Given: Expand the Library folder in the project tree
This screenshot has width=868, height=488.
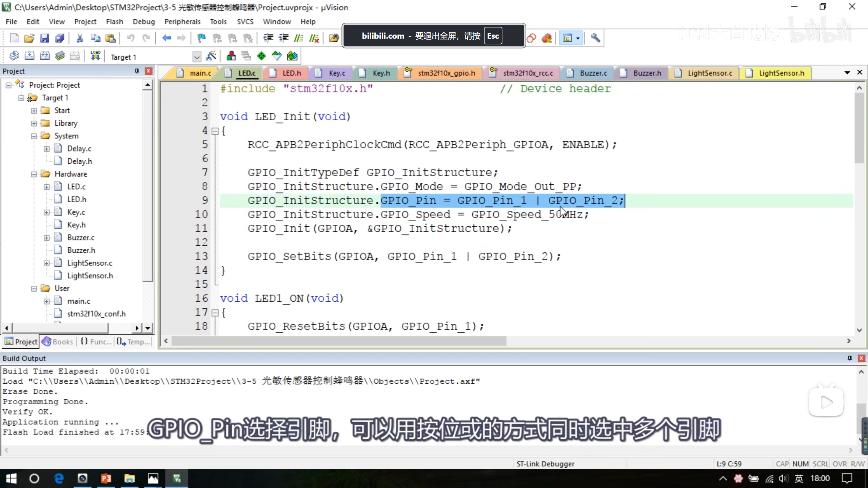Looking at the screenshot, I should click(34, 123).
